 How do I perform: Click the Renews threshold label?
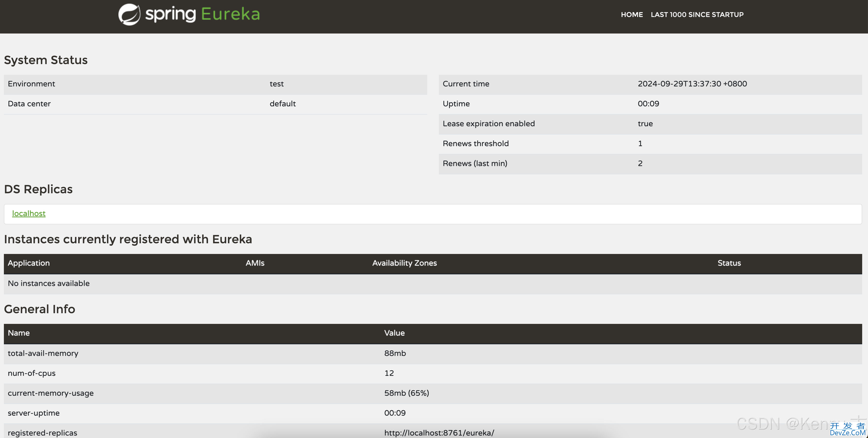pos(476,143)
